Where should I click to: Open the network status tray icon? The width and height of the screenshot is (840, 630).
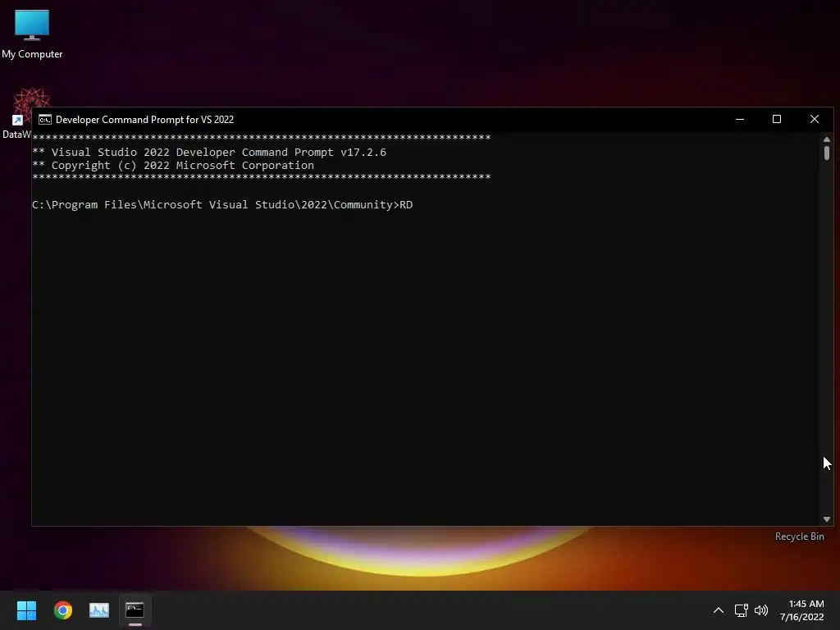pyautogui.click(x=741, y=610)
